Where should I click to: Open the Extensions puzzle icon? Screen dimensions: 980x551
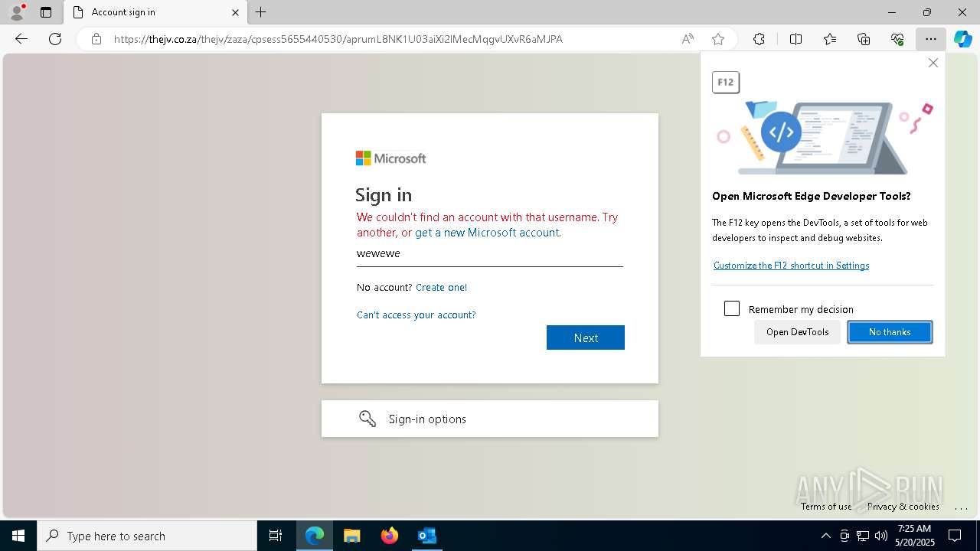(759, 39)
